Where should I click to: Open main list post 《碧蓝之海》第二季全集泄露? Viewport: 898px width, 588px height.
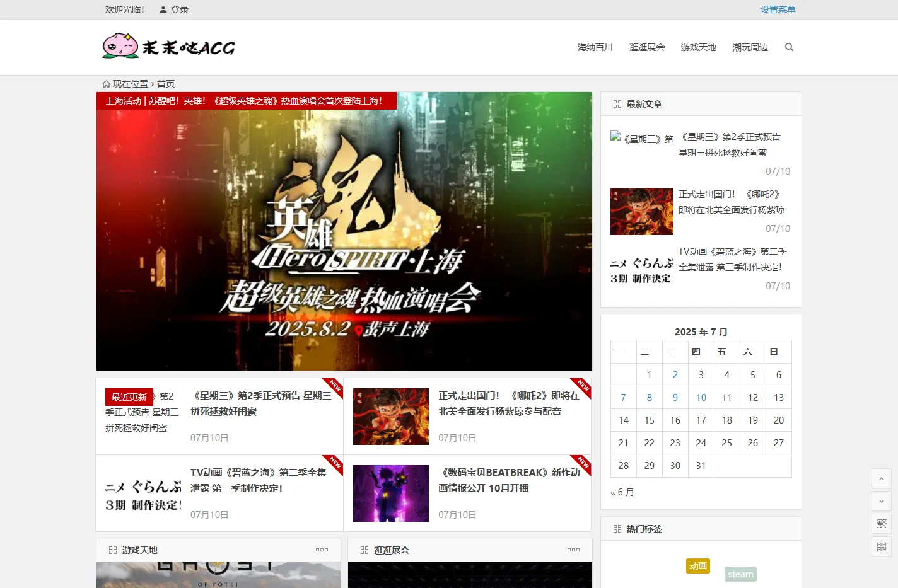[x=259, y=480]
